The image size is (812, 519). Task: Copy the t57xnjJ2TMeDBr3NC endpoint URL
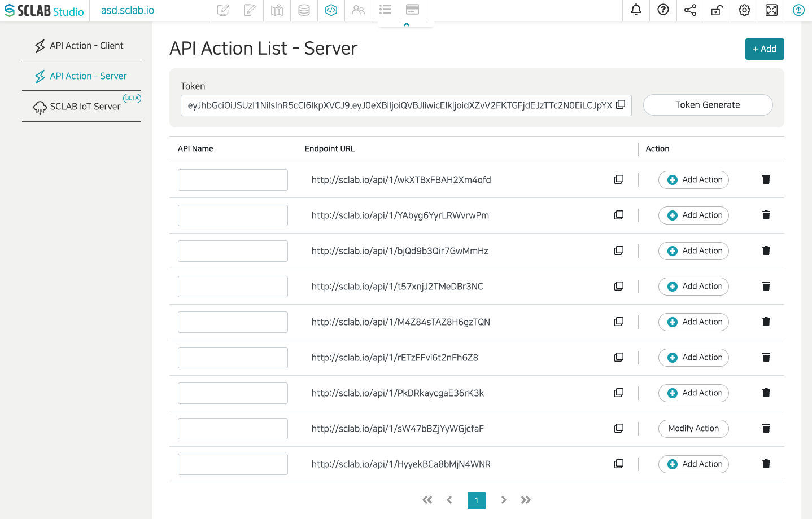[619, 286]
